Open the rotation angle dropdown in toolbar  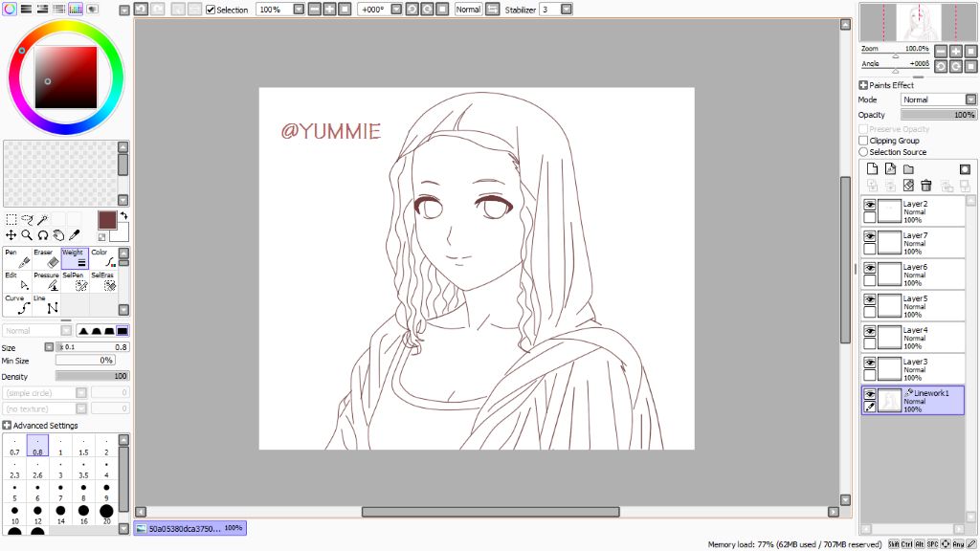click(x=395, y=10)
